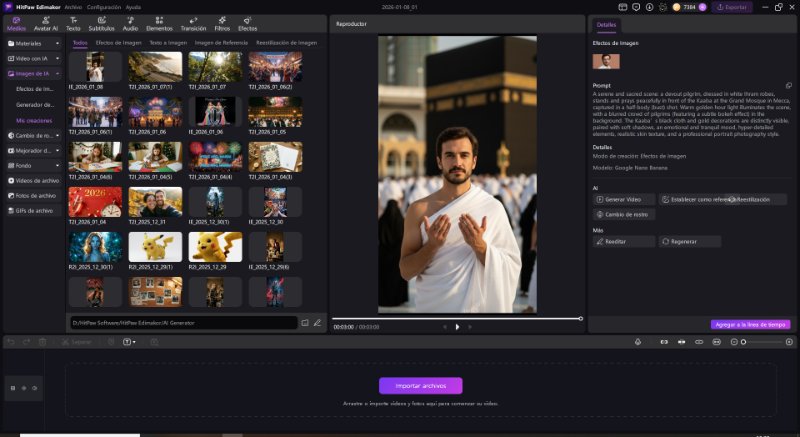Screen dimensions: 800x437
Task: Switch to the Todos filter tab
Action: pos(80,43)
